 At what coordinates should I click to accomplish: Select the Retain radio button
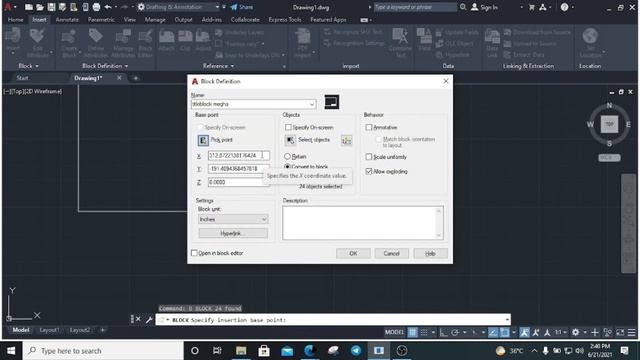click(x=287, y=156)
